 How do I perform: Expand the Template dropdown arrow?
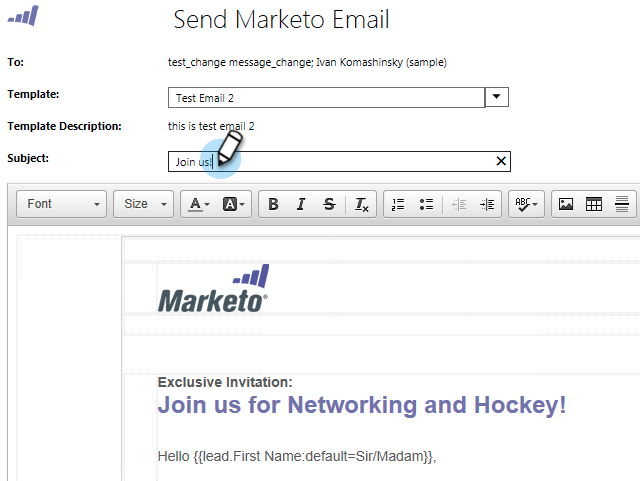pyautogui.click(x=497, y=97)
